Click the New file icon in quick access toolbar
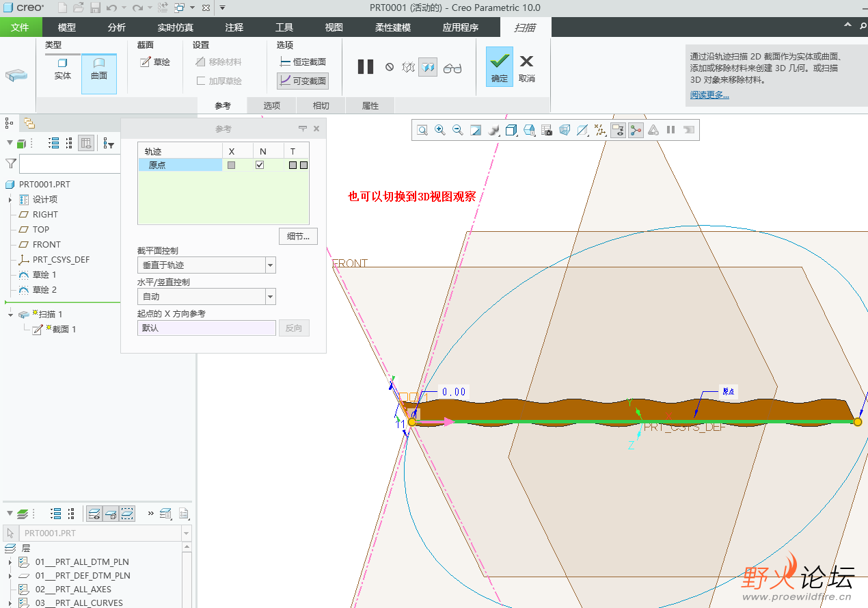The height and width of the screenshot is (608, 868). click(x=62, y=8)
